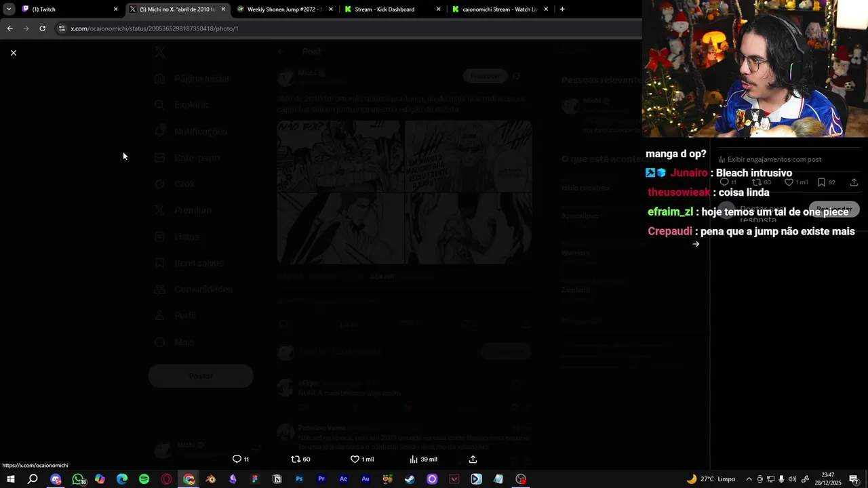Image resolution: width=868 pixels, height=488 pixels.
Task: Repost using the retweet icon showing 60
Action: pyautogui.click(x=300, y=459)
